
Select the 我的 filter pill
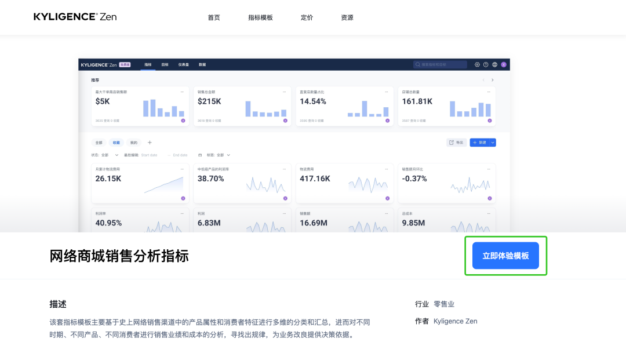tap(134, 143)
